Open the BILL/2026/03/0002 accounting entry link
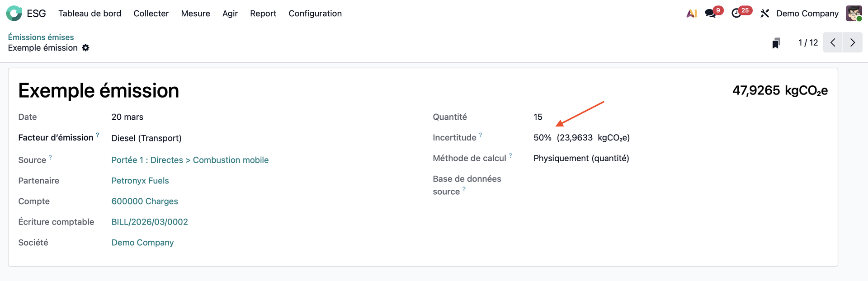Image resolution: width=868 pixels, height=281 pixels. point(150,222)
